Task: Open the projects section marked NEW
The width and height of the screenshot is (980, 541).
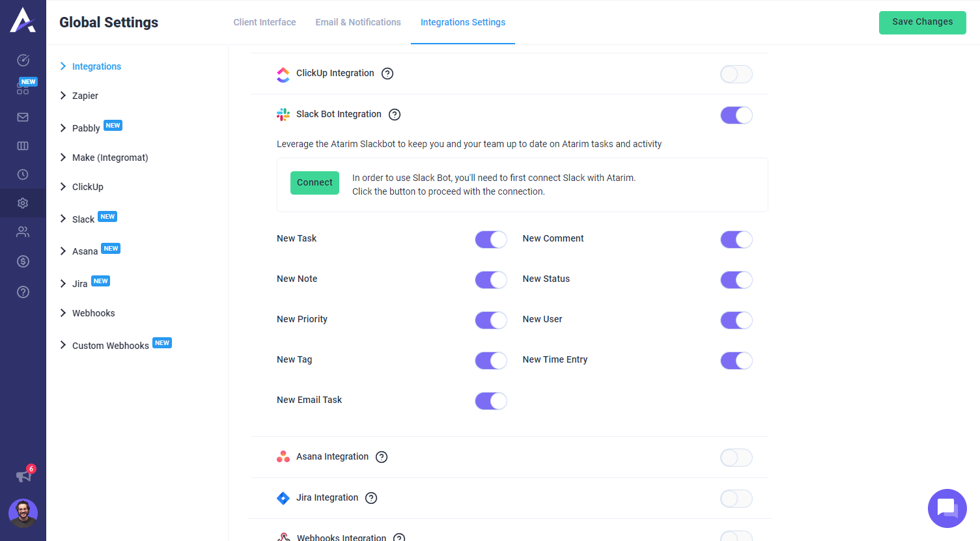Action: coord(23,88)
